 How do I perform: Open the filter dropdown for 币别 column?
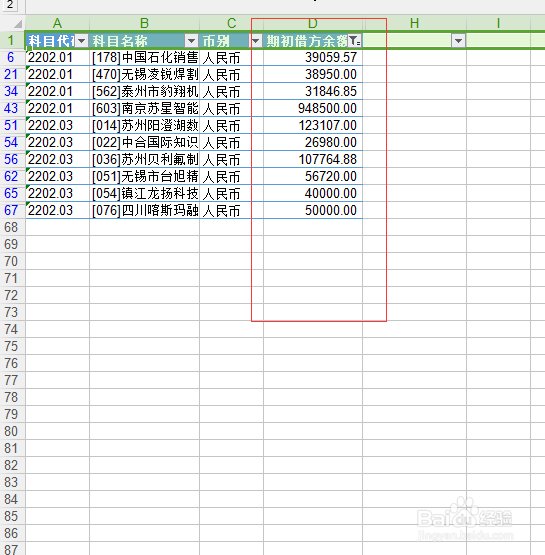tap(256, 41)
